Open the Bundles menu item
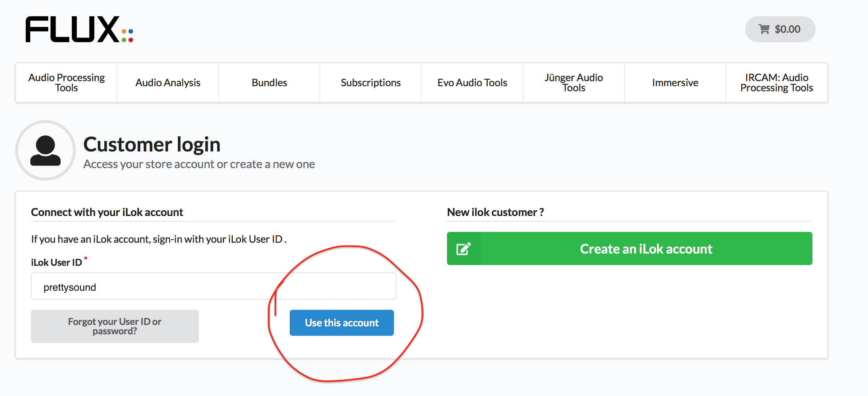Image resolution: width=868 pixels, height=396 pixels. point(269,83)
